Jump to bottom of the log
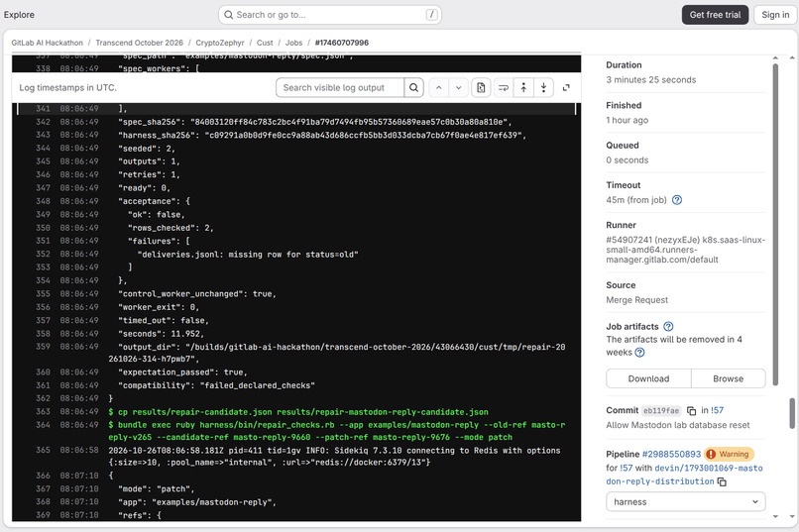The height and width of the screenshot is (532, 799). (x=543, y=87)
